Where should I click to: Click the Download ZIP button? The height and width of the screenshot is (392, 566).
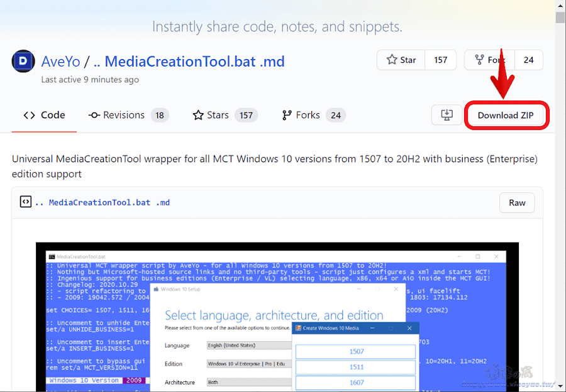[x=506, y=115]
